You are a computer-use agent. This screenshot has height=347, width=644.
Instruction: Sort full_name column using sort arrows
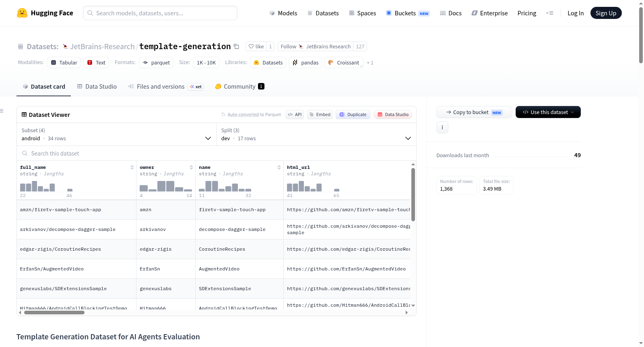[x=132, y=167]
